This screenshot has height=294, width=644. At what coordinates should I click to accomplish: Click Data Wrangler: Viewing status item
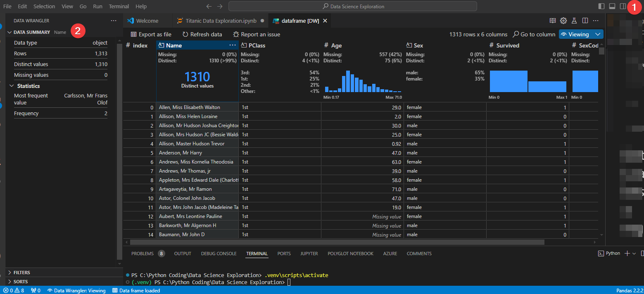coord(76,290)
